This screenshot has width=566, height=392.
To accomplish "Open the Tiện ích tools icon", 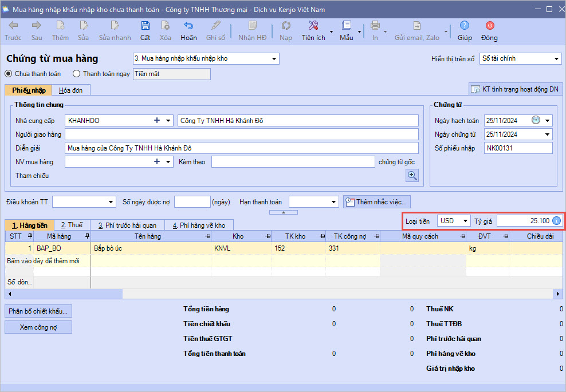I will point(313,26).
